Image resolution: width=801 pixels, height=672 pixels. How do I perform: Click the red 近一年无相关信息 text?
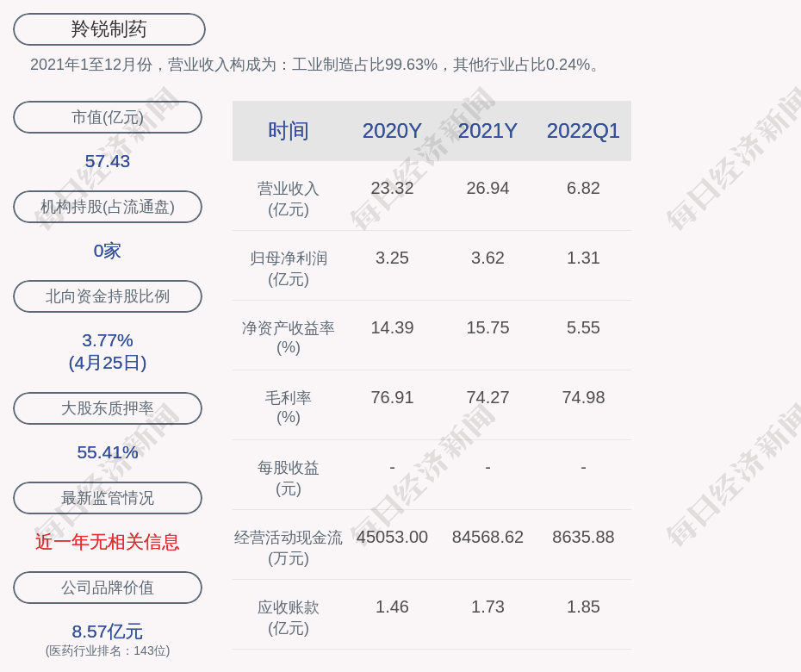click(x=108, y=542)
